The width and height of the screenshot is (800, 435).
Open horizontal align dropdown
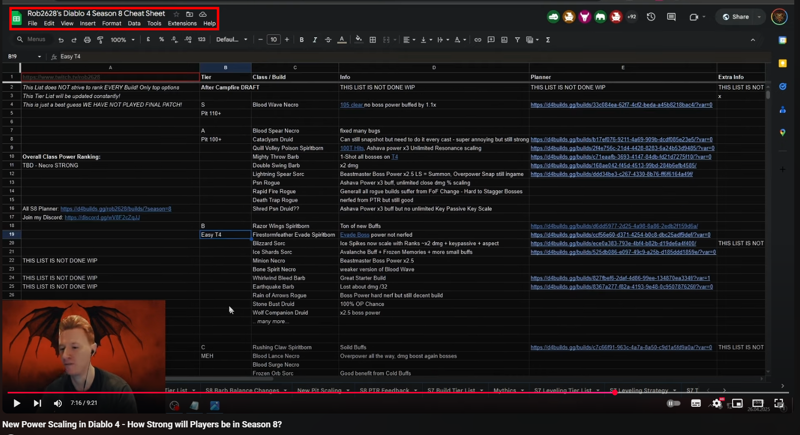click(409, 40)
